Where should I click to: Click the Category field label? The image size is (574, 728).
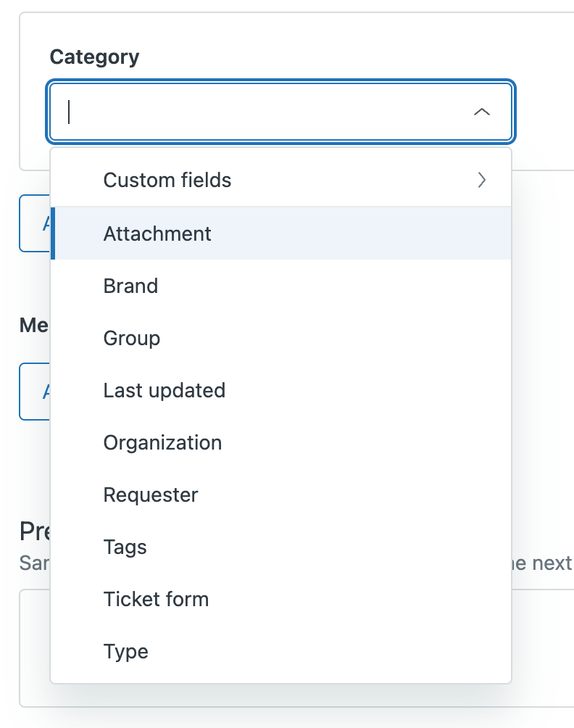pyautogui.click(x=94, y=57)
